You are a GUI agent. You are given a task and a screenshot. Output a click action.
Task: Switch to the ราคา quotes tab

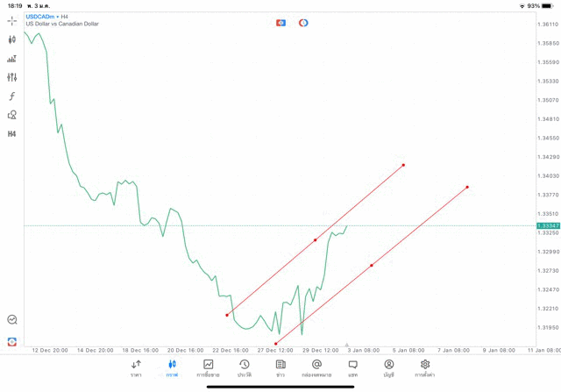click(x=136, y=367)
